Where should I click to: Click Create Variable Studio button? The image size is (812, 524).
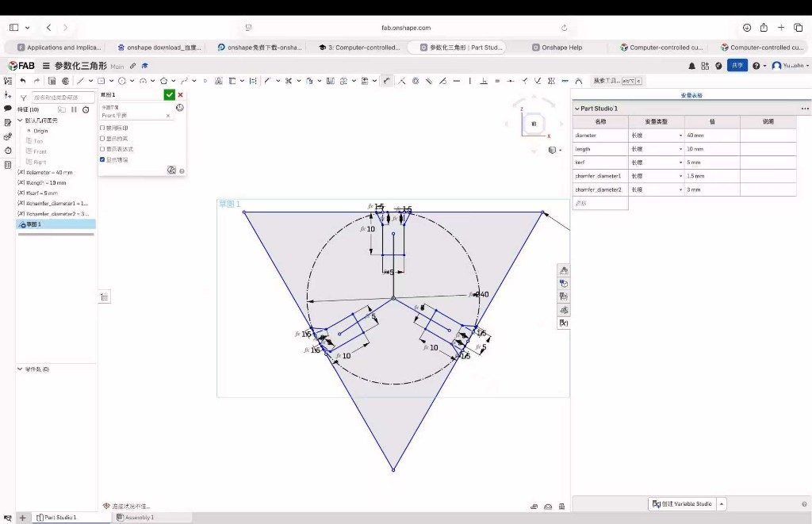click(x=682, y=504)
